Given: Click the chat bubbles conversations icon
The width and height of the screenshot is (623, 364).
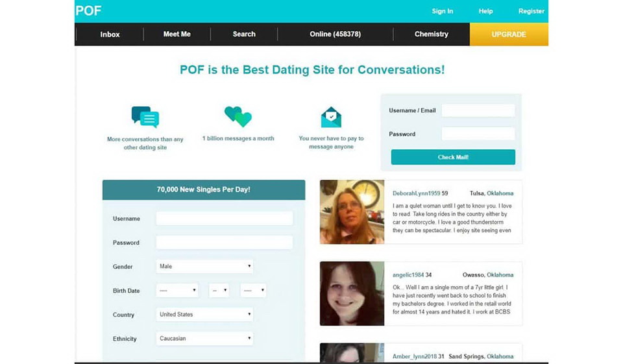Looking at the screenshot, I should tap(145, 117).
